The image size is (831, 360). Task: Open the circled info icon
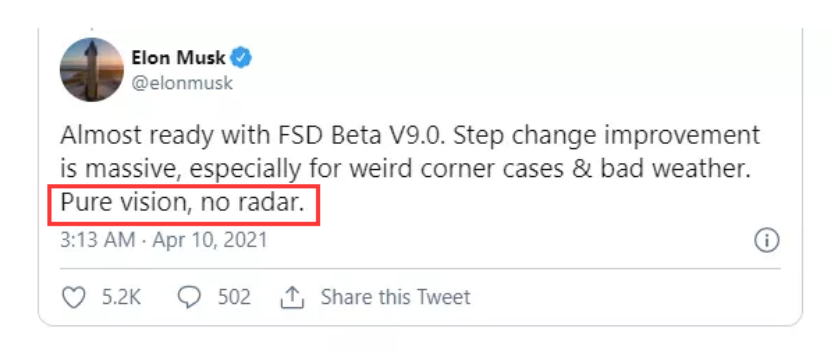click(x=766, y=241)
